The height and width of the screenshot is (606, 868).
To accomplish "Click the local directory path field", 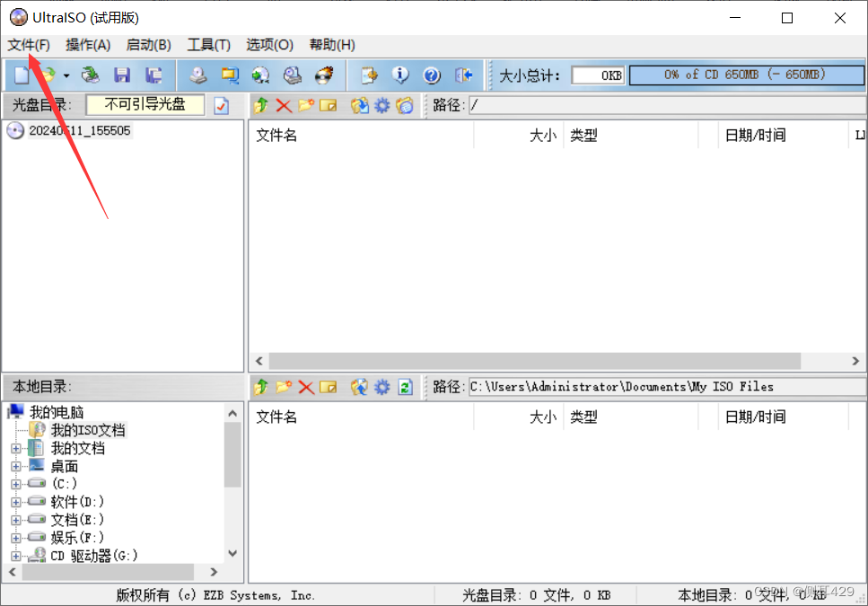I will click(667, 387).
